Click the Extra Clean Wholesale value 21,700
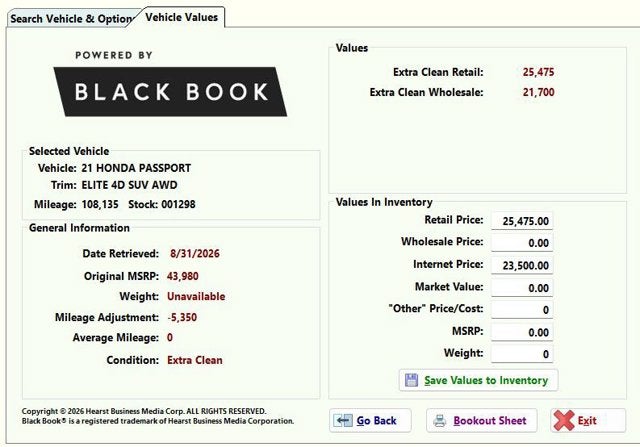The image size is (640, 447). [538, 92]
